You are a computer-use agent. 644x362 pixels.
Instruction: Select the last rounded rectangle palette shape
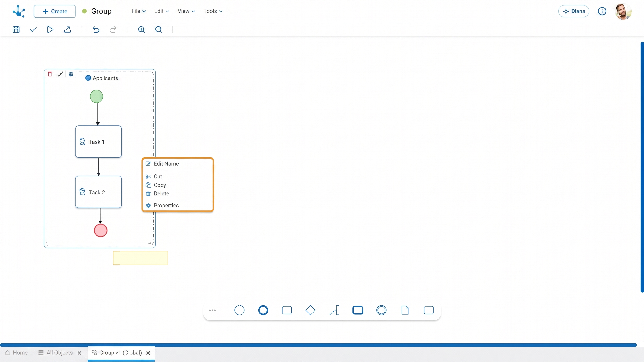pos(428,310)
